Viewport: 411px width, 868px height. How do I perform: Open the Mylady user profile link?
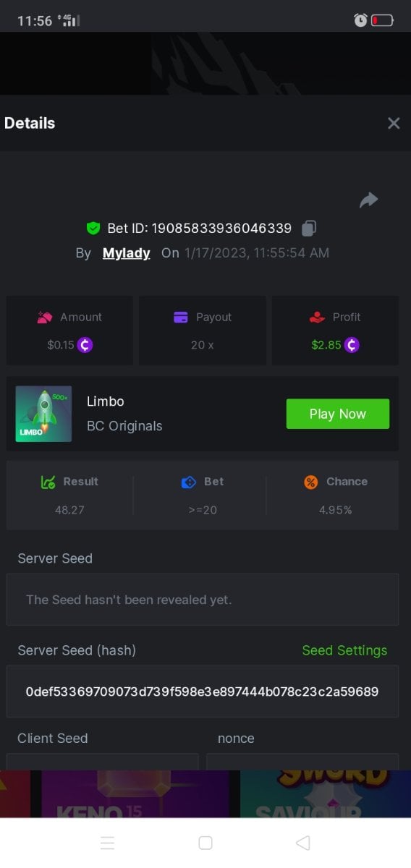pos(127,253)
